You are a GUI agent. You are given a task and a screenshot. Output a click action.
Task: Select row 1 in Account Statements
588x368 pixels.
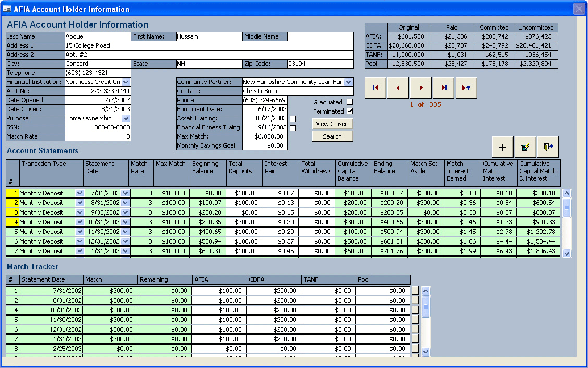pyautogui.click(x=12, y=193)
